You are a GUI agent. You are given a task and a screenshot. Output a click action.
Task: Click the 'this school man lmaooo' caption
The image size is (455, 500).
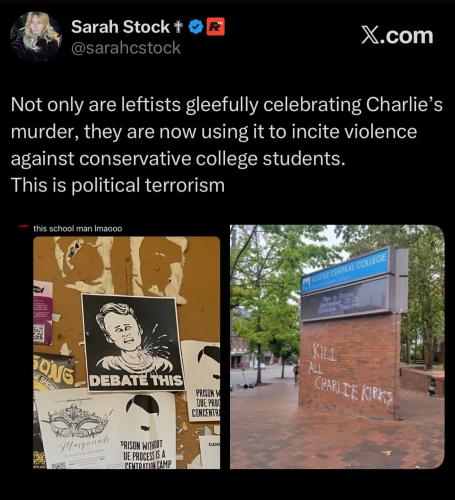tap(78, 229)
